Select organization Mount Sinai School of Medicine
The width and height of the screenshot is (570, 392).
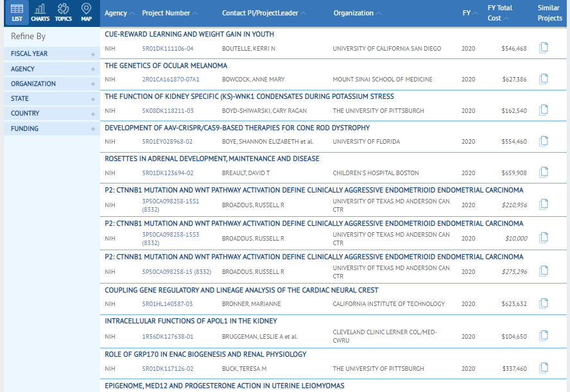(x=383, y=80)
